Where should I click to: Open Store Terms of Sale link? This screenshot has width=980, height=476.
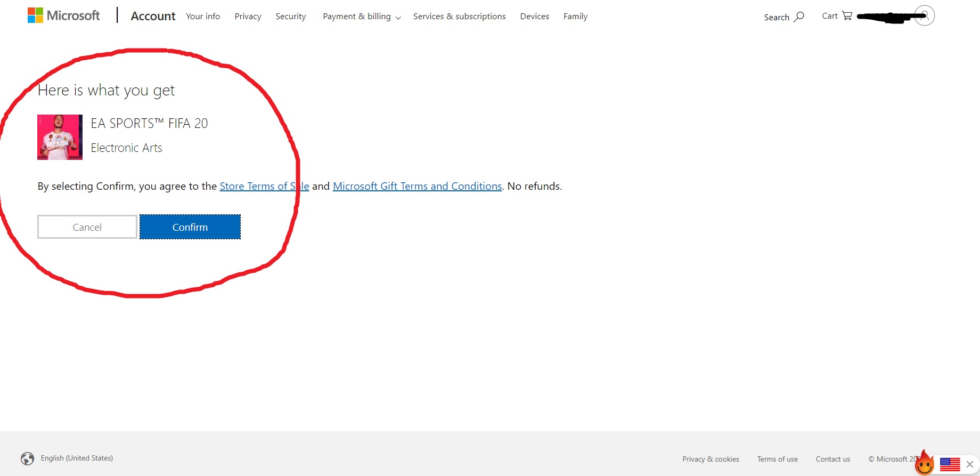(264, 186)
